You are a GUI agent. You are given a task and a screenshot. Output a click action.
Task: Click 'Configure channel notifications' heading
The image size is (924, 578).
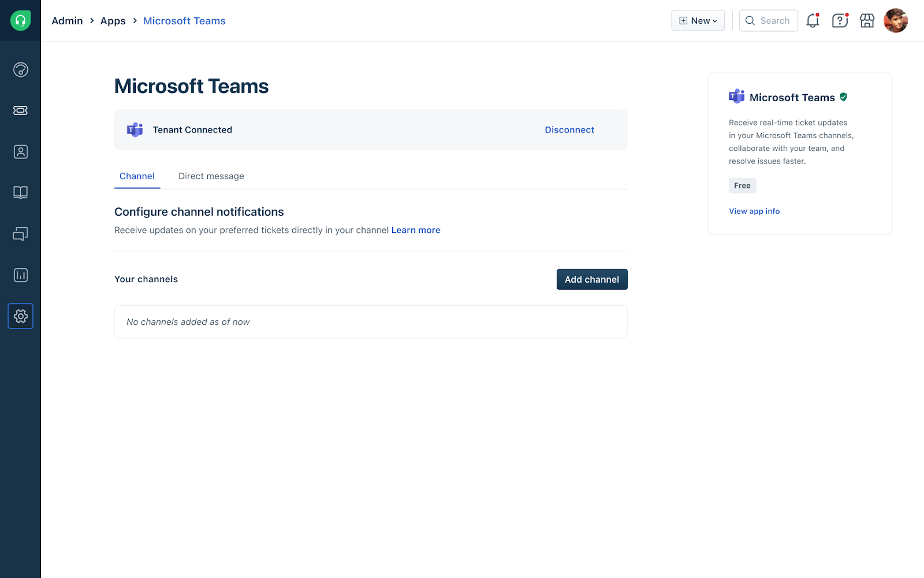click(x=199, y=212)
